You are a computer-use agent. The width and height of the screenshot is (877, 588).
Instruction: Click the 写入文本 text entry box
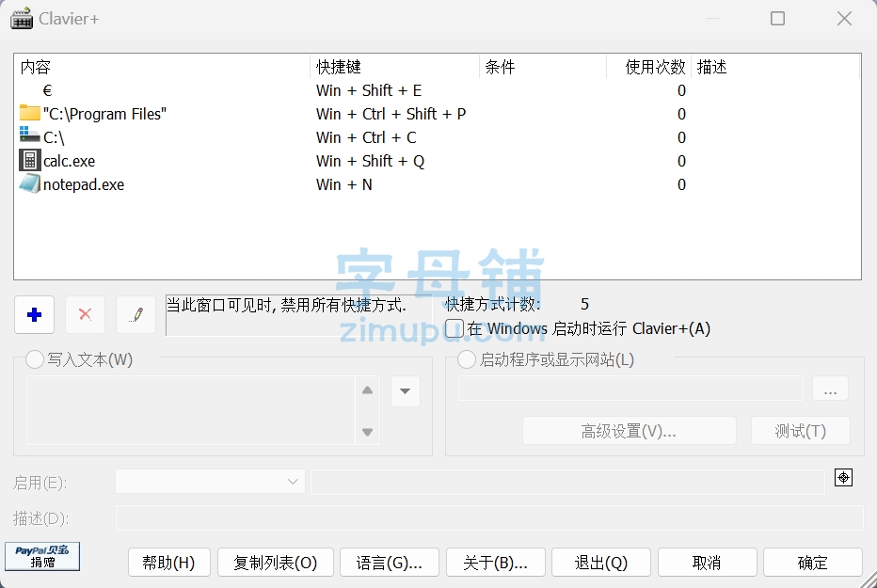point(191,410)
